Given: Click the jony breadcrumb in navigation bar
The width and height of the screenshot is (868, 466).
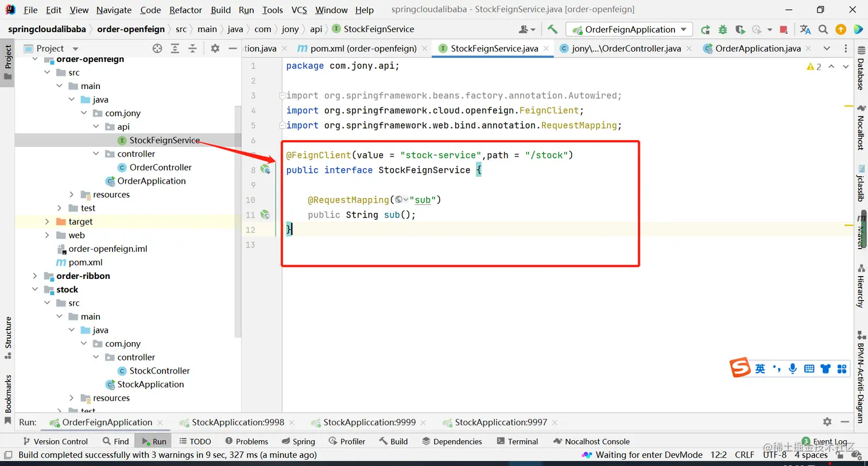Looking at the screenshot, I should point(290,29).
